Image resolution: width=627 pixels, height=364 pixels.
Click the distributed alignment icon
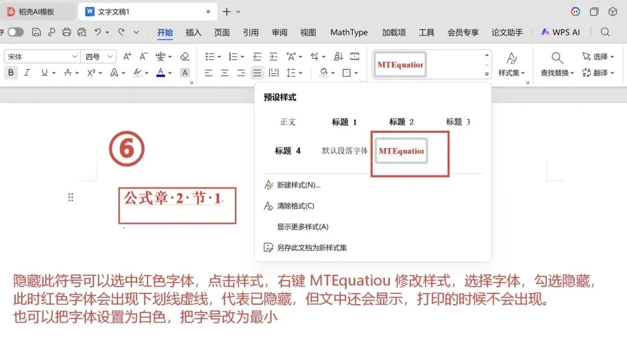point(273,73)
